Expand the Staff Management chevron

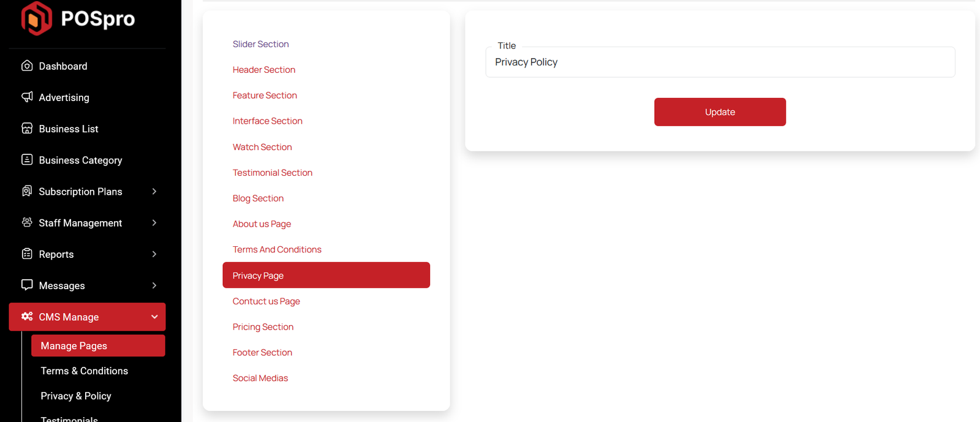pyautogui.click(x=154, y=223)
